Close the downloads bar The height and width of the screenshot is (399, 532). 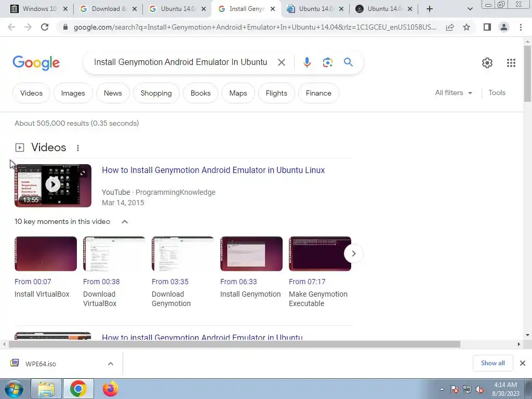[x=523, y=363]
